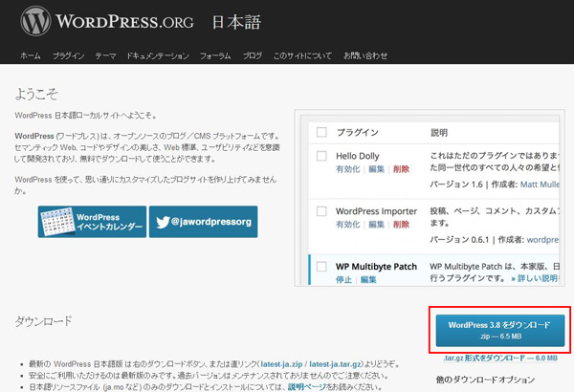
Task: Go to ドキュメンテーション in navigation
Action: point(158,56)
